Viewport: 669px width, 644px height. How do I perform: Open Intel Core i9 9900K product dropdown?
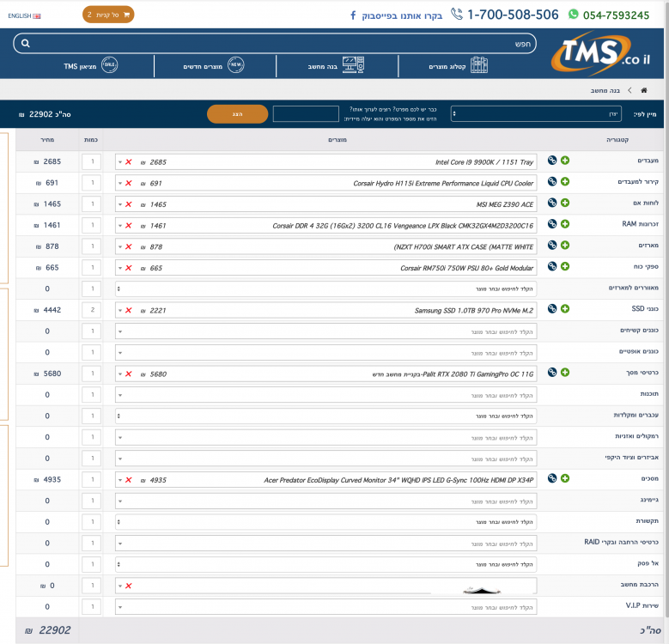pos(326,162)
